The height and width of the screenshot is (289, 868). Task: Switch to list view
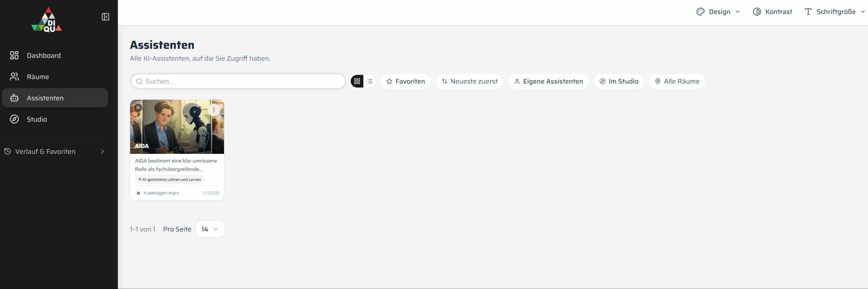click(x=370, y=81)
